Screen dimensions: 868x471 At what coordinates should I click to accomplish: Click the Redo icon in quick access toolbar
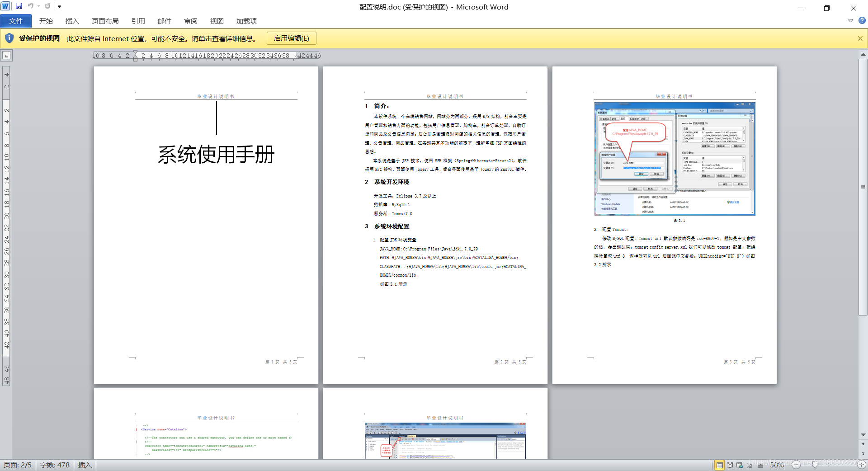[x=47, y=6]
